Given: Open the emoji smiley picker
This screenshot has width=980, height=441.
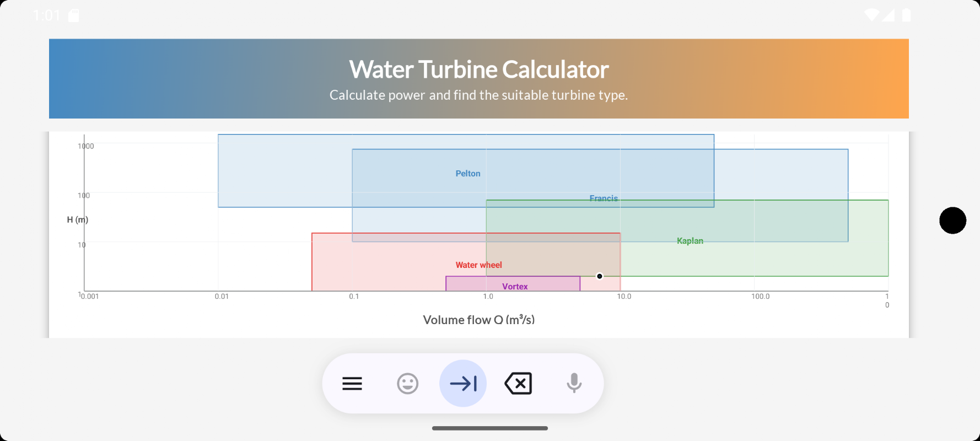Looking at the screenshot, I should [408, 384].
